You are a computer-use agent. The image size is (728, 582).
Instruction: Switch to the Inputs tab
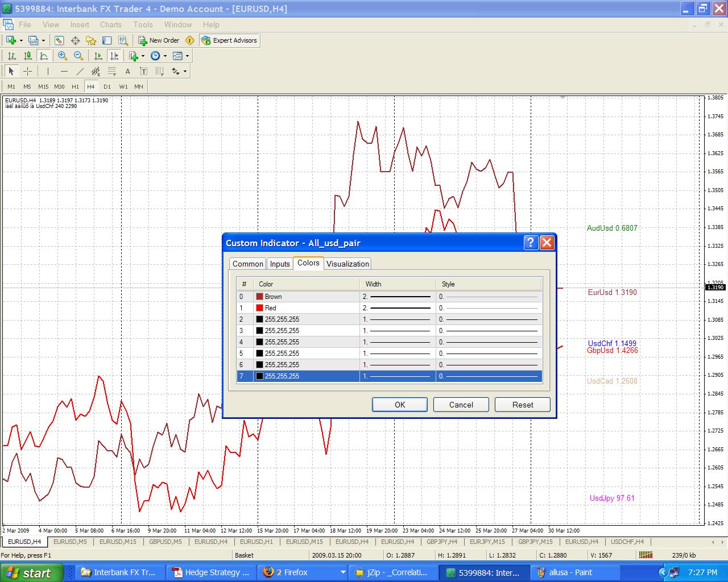pyautogui.click(x=280, y=264)
